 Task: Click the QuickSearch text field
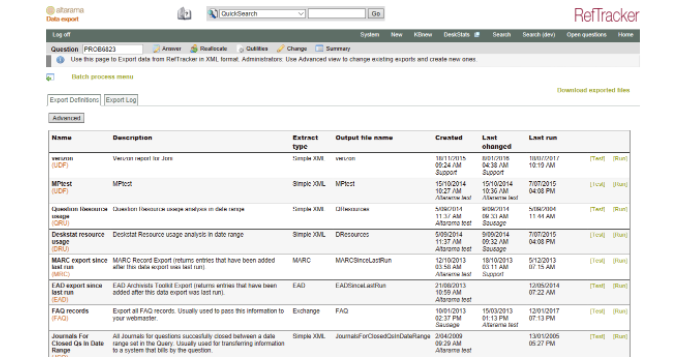[x=337, y=14]
